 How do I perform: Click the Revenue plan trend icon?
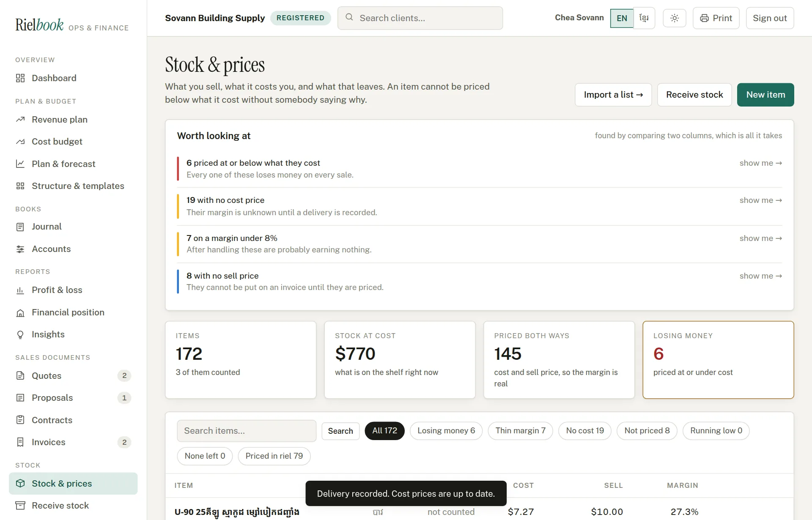coord(20,120)
